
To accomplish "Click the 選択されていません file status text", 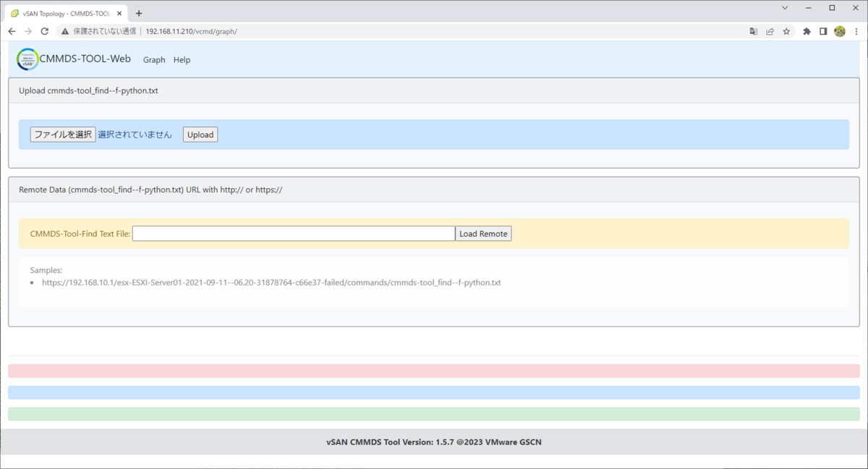I will pos(135,135).
